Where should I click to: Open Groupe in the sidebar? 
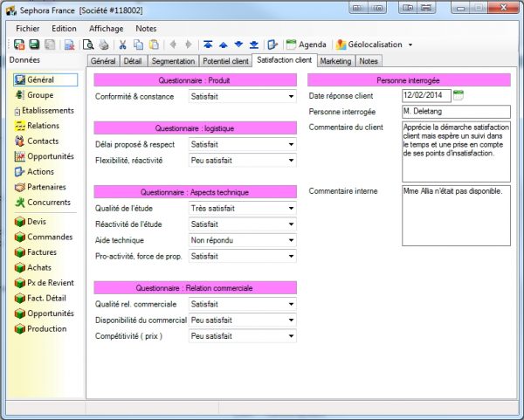tap(34, 95)
